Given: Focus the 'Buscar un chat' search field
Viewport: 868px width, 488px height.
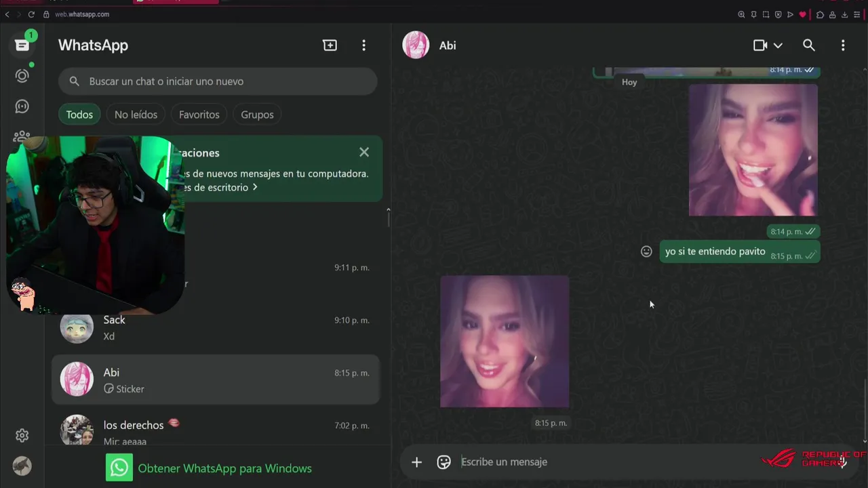Looking at the screenshot, I should click(x=218, y=81).
